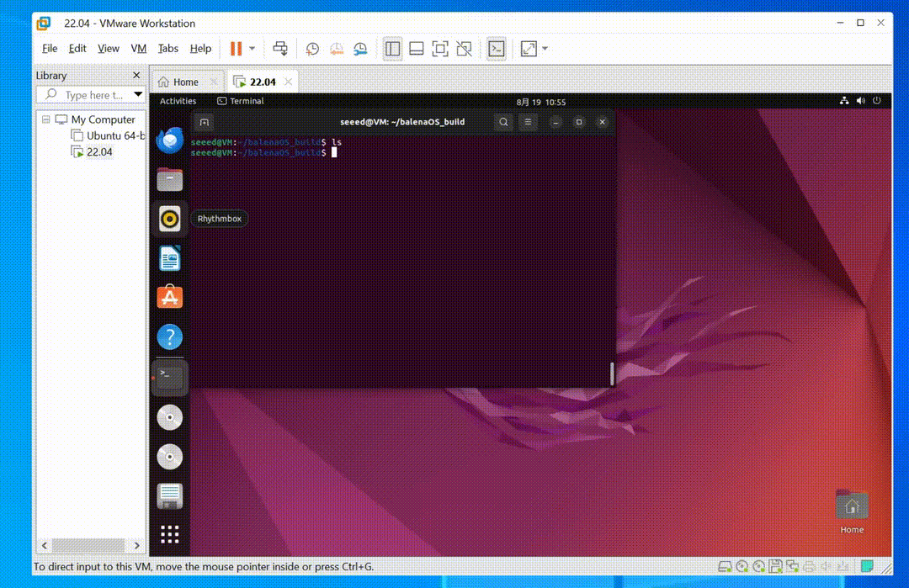Open the power options dropdown arrow
This screenshot has height=588, width=909.
252,49
